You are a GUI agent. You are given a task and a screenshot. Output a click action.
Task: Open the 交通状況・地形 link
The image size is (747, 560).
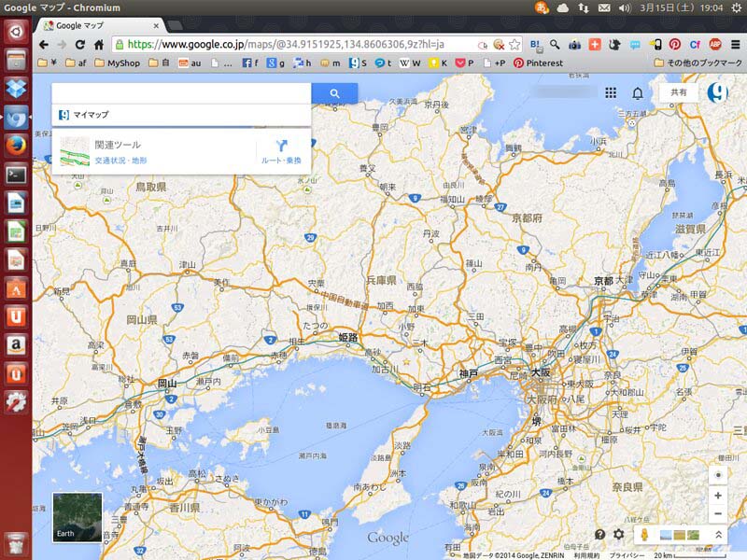(x=120, y=161)
